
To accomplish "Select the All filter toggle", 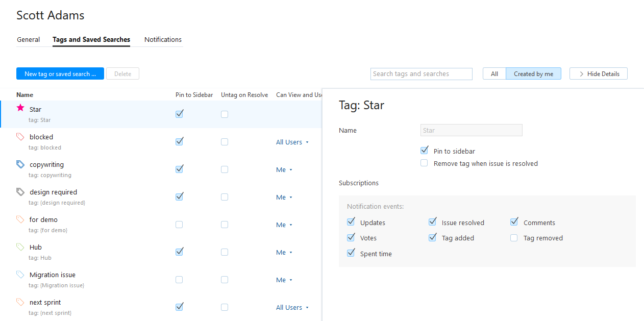I will (494, 74).
